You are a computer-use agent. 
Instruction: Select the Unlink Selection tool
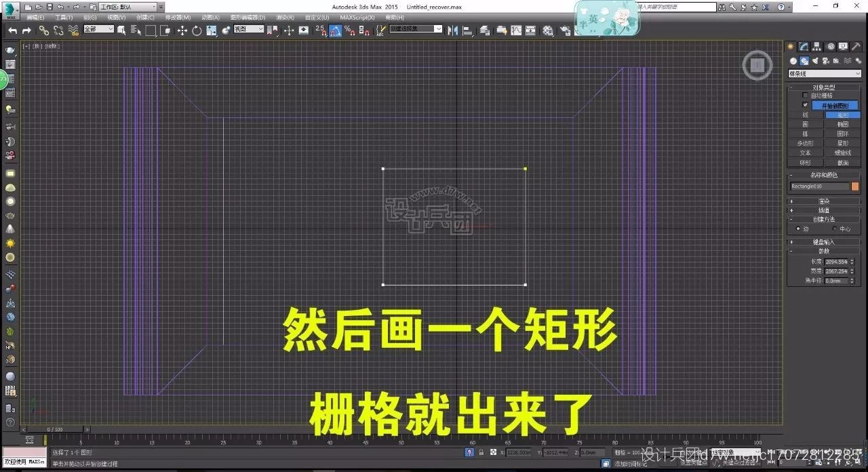point(58,31)
